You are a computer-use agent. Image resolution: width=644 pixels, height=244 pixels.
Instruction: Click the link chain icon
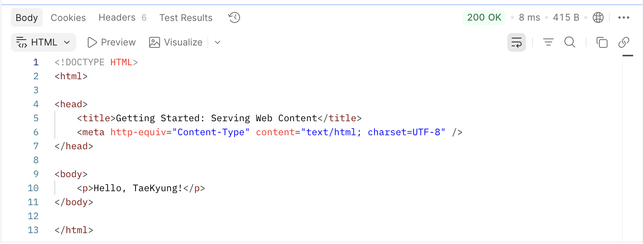pos(624,42)
